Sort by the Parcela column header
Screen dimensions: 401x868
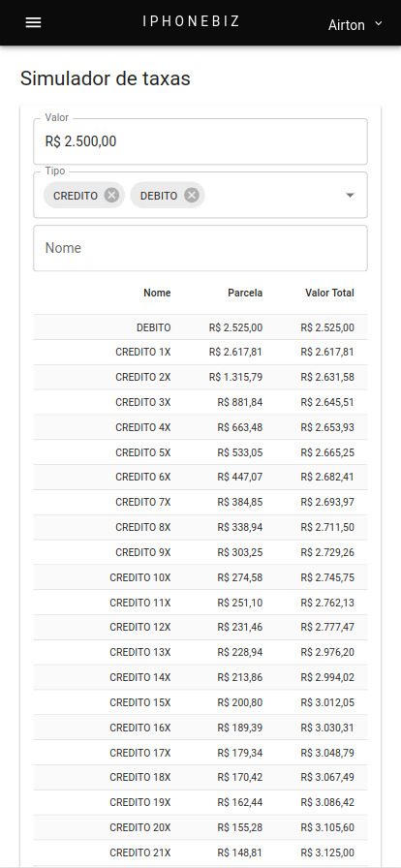[x=245, y=293]
